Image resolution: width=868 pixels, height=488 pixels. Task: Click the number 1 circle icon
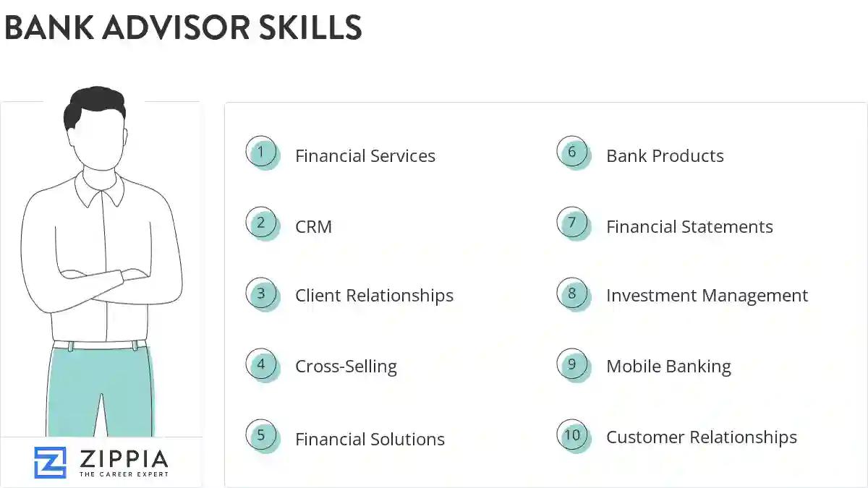click(261, 153)
